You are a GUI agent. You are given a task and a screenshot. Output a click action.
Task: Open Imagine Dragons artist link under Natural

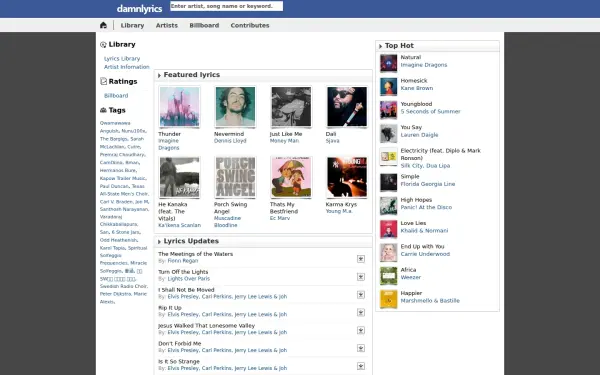pos(424,65)
